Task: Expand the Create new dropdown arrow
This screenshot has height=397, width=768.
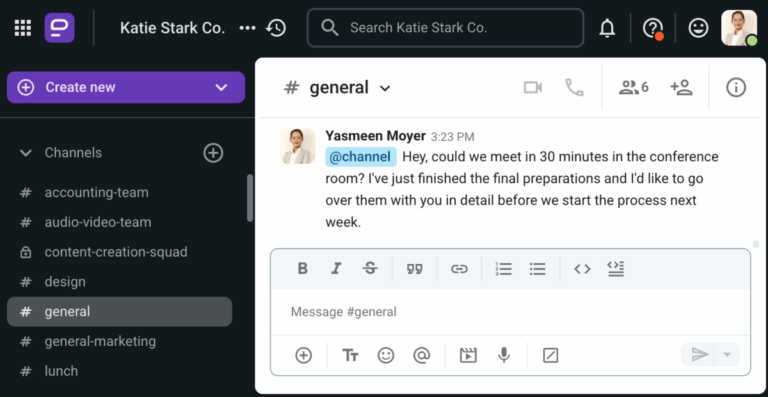Action: tap(221, 88)
